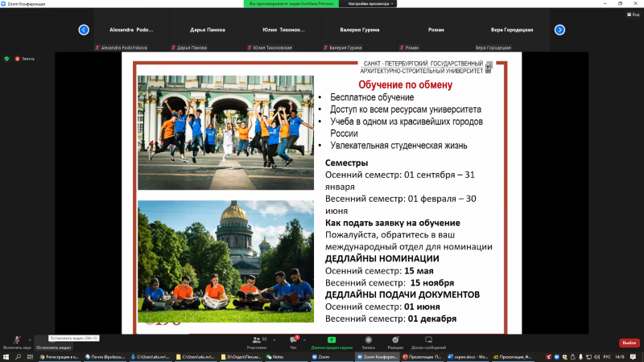Open taskbar clock showing 14:18
Image resolution: width=644 pixels, height=362 pixels.
pyautogui.click(x=620, y=357)
